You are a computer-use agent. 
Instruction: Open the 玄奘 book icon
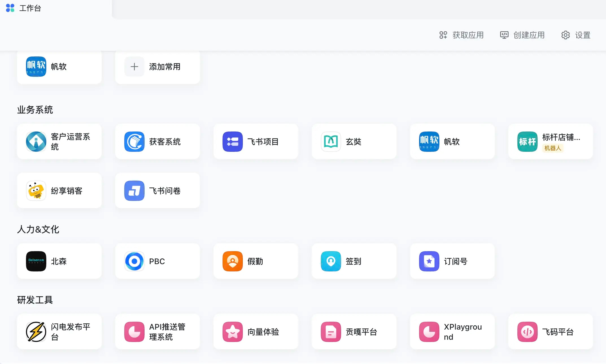click(x=331, y=142)
